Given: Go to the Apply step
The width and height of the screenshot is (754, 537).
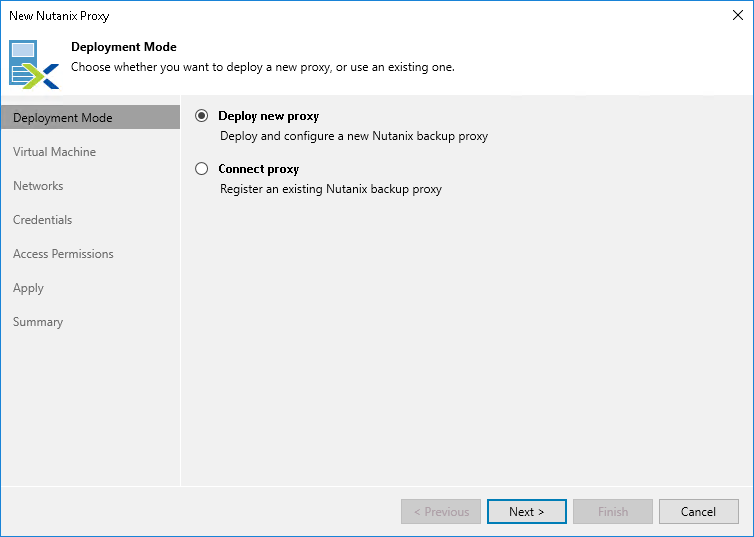Looking at the screenshot, I should pos(28,288).
